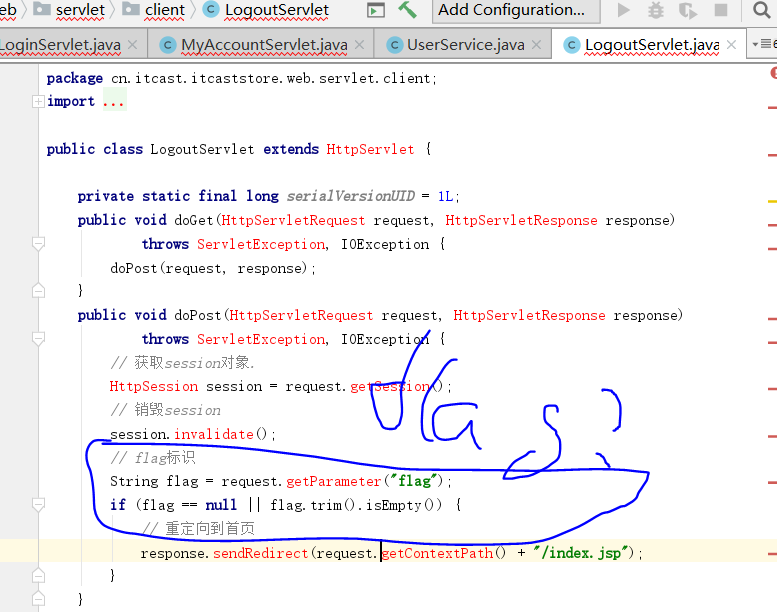Image resolution: width=777 pixels, height=612 pixels.
Task: Click the error indicator at editor top right
Action: click(x=774, y=73)
